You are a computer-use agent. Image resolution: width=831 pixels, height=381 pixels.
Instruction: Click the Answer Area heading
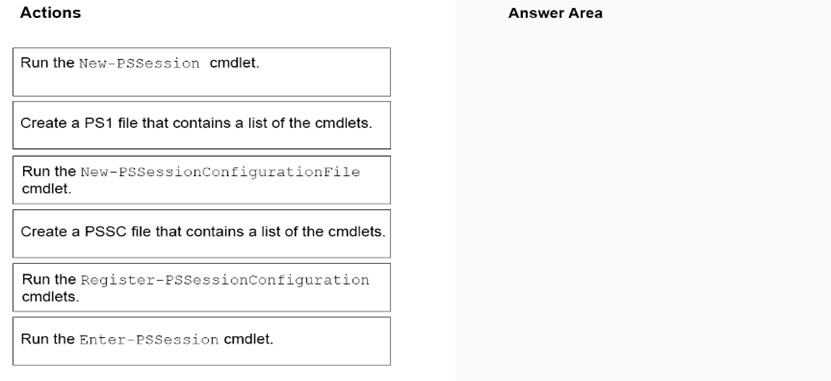(x=555, y=13)
